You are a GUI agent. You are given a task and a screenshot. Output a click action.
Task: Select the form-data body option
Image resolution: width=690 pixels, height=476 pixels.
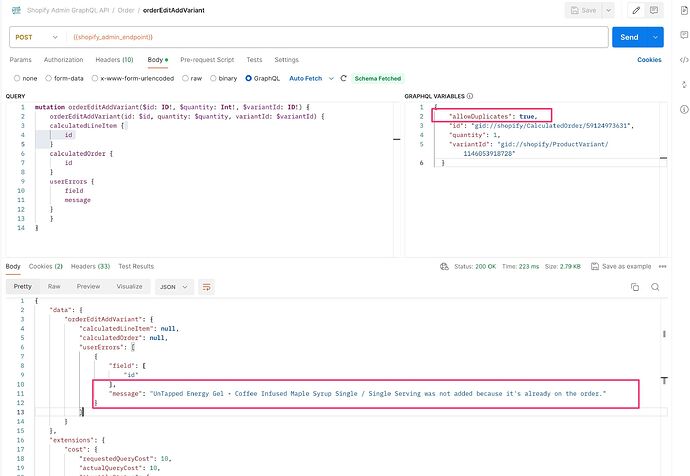click(47, 77)
